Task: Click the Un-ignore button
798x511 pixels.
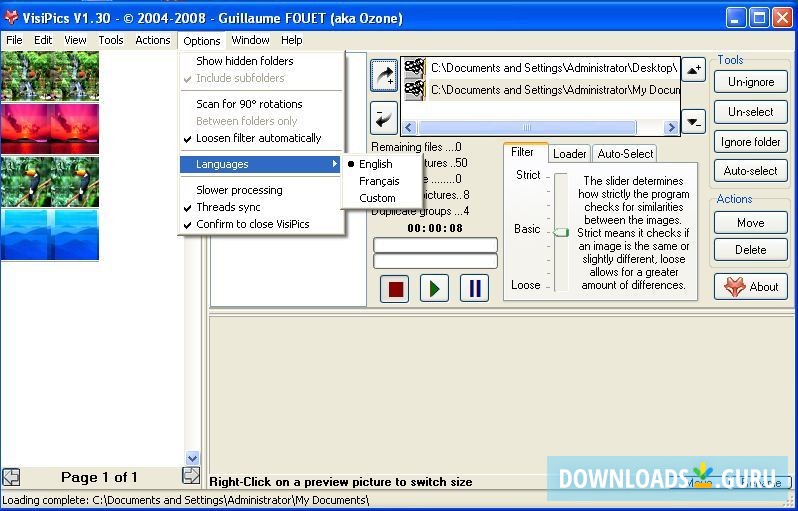Action: tap(751, 82)
